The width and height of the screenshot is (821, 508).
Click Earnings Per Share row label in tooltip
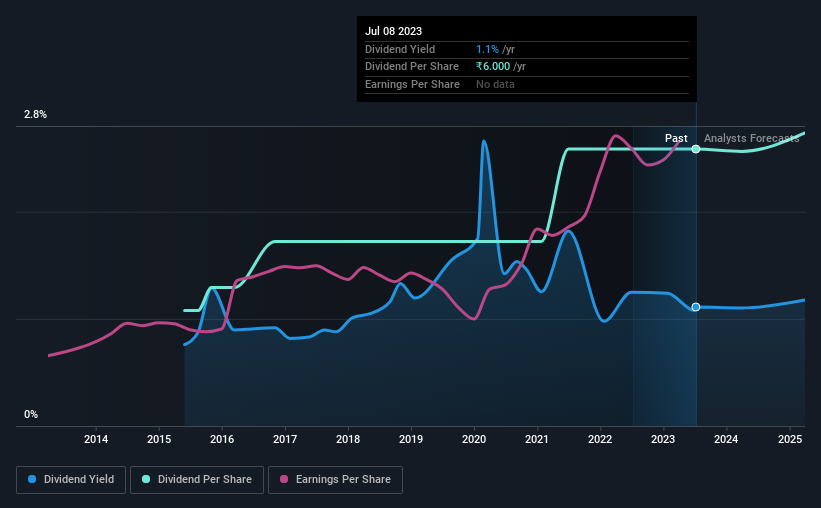point(413,84)
